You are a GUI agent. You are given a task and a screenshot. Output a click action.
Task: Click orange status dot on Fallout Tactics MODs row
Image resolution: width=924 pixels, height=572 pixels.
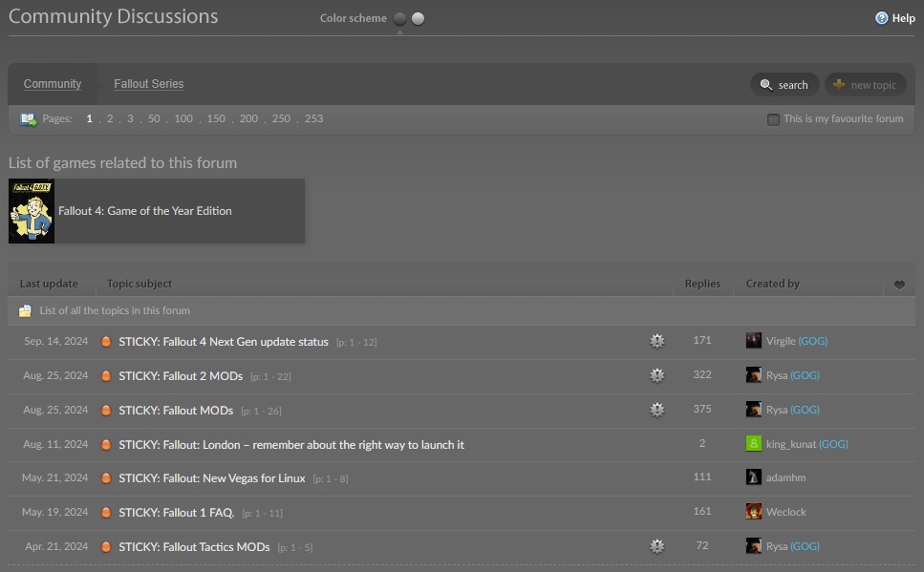[x=106, y=546]
